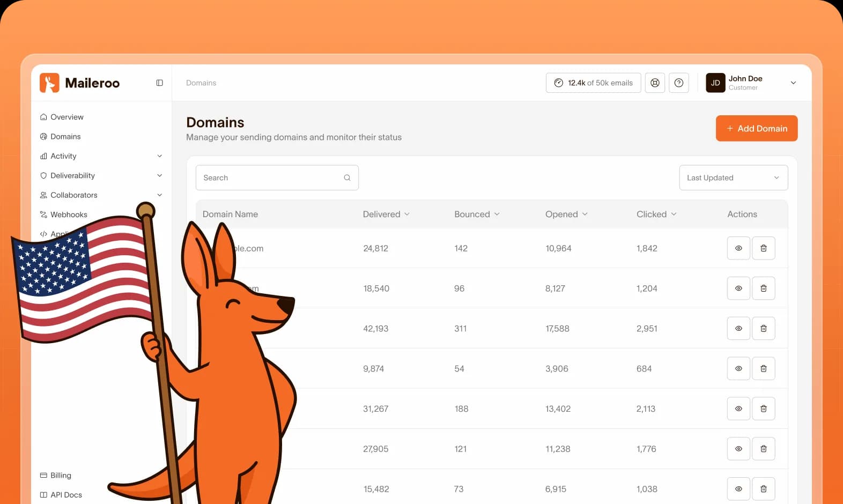Click the search magnifier icon
This screenshot has width=843, height=504.
347,177
